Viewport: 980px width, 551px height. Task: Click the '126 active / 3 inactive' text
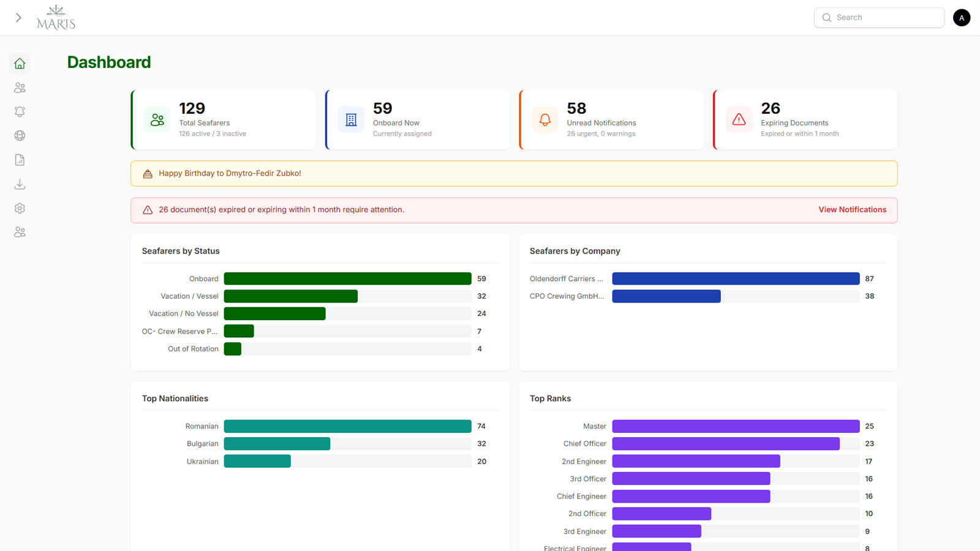coord(213,133)
